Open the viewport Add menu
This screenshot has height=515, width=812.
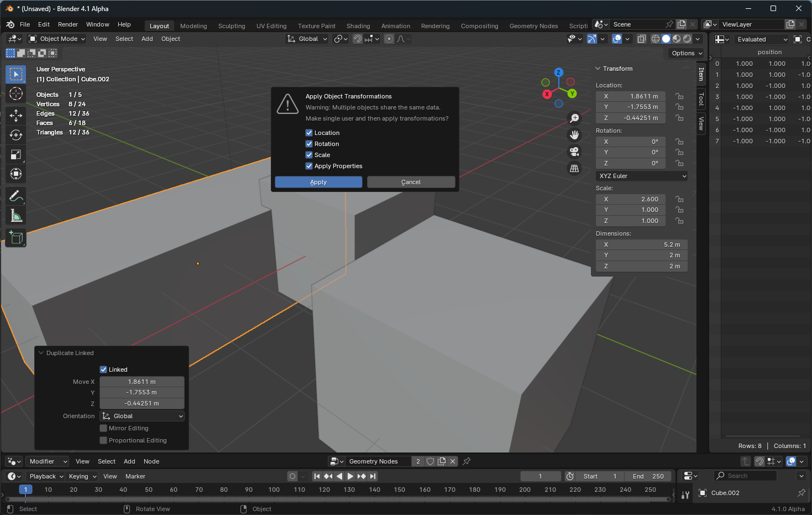[x=147, y=39]
